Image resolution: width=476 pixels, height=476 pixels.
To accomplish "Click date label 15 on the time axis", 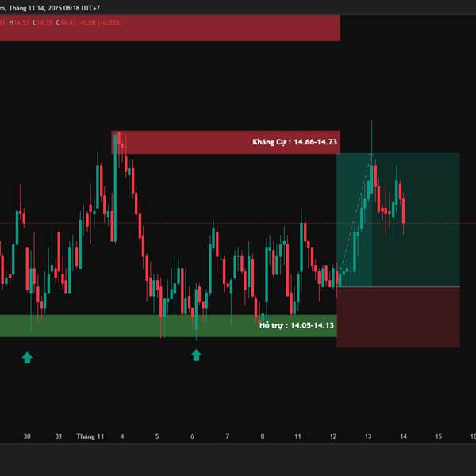I will (x=439, y=436).
